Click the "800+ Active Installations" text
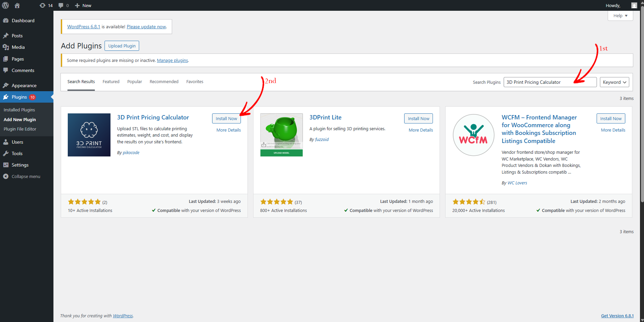 [283, 211]
